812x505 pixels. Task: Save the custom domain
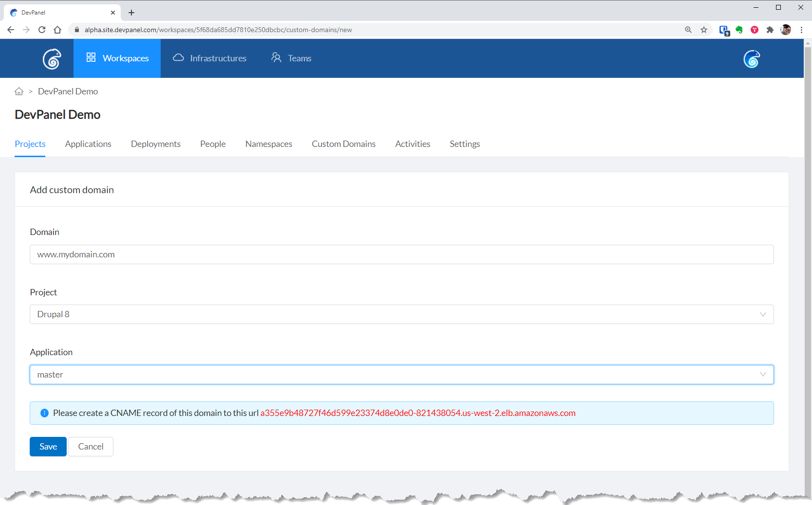[x=48, y=447]
